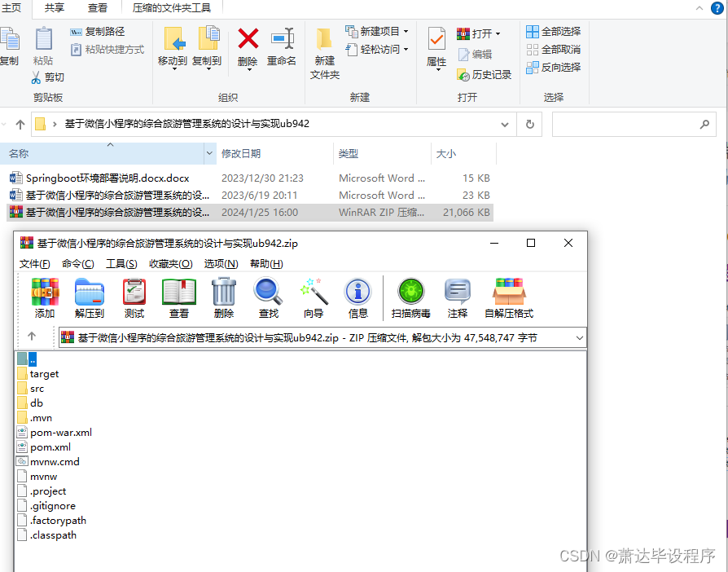Image resolution: width=728 pixels, height=572 pixels.
Task: Expand the Explorer address bar dropdown arrow
Action: 504,125
